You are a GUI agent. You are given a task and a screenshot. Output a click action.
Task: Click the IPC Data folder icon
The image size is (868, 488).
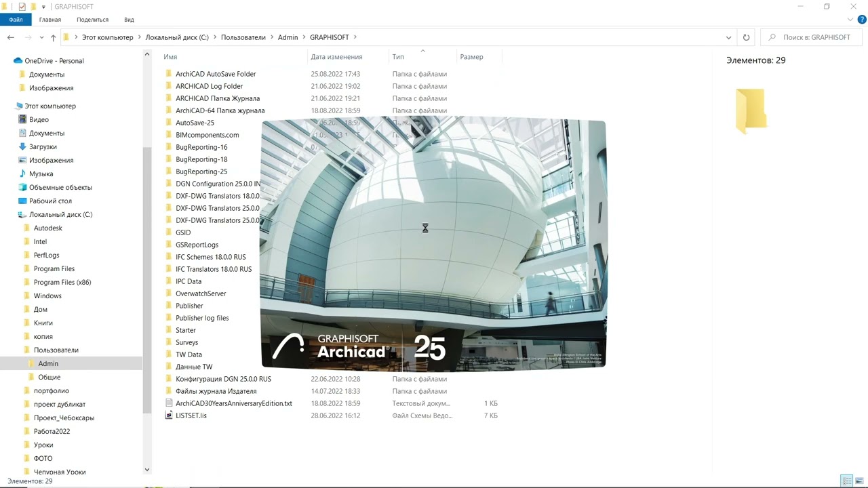coord(169,281)
